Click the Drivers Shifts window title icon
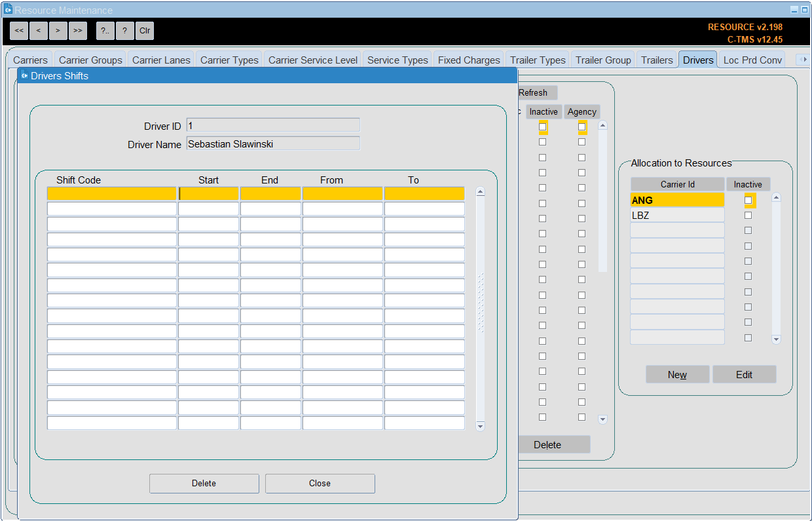 pos(25,75)
